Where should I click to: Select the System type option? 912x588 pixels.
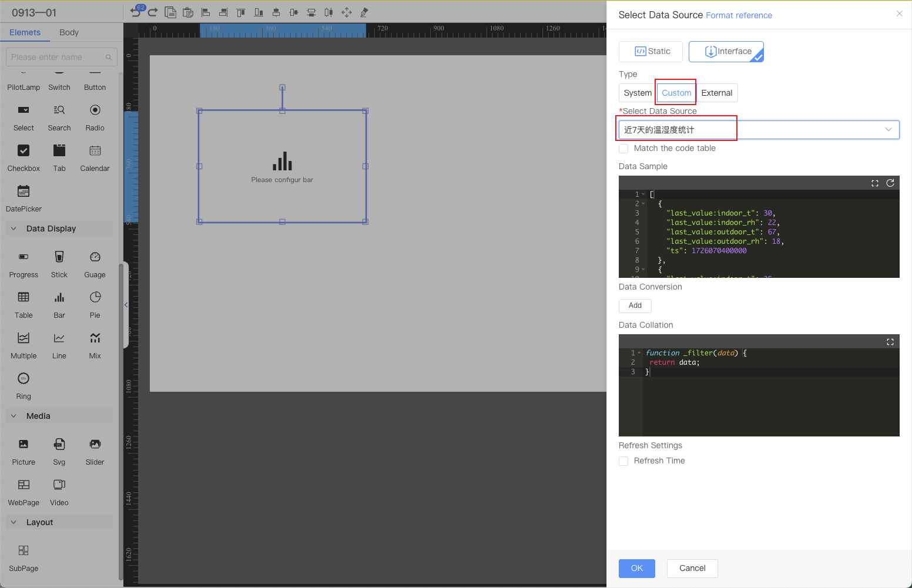click(638, 93)
